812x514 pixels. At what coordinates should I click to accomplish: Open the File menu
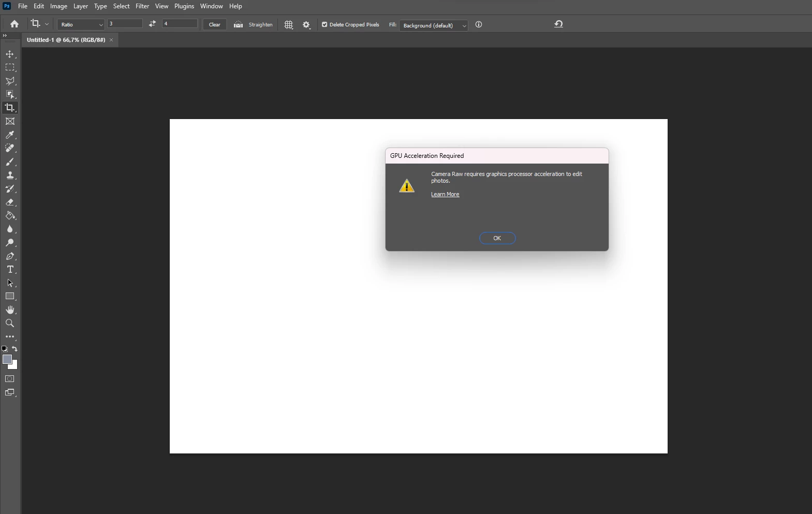click(x=23, y=6)
